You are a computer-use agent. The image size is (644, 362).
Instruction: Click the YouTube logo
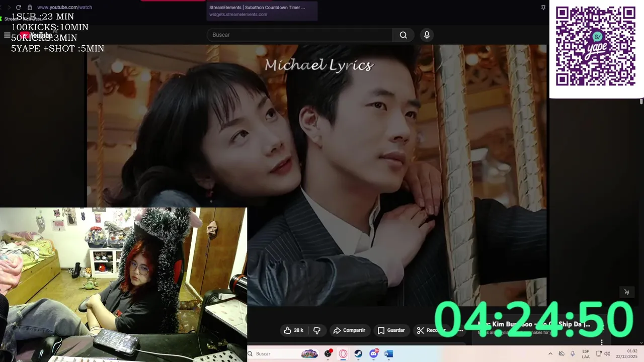pyautogui.click(x=36, y=35)
